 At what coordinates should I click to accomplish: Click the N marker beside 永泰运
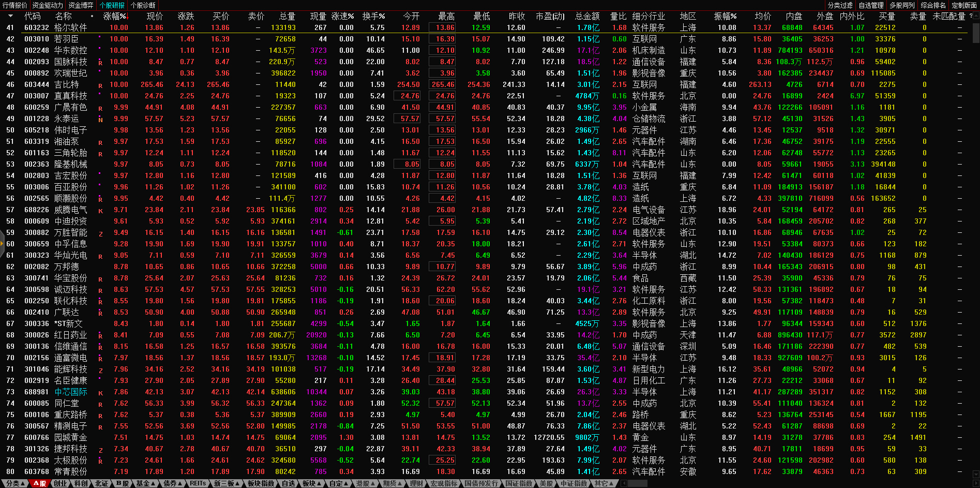coord(100,120)
